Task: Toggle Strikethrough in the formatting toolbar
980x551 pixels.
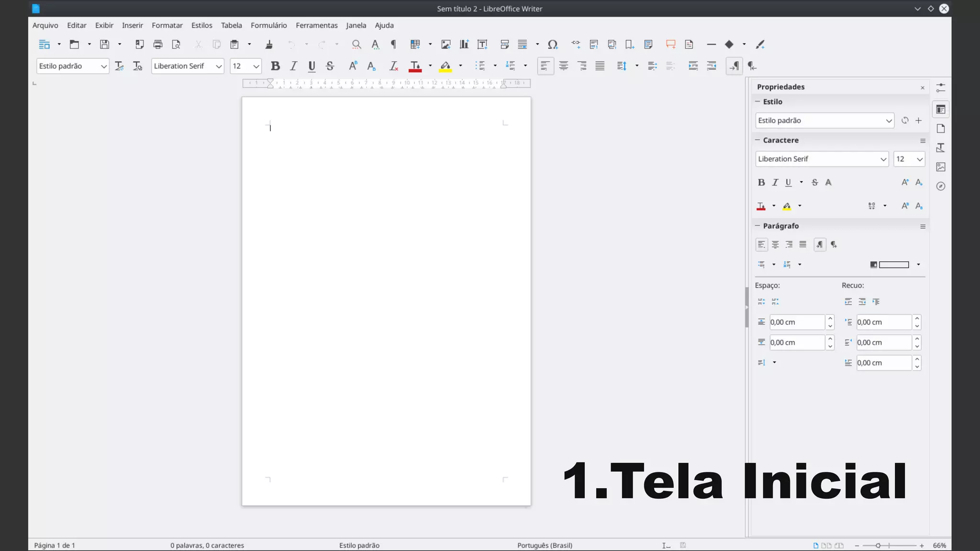Action: 330,66
